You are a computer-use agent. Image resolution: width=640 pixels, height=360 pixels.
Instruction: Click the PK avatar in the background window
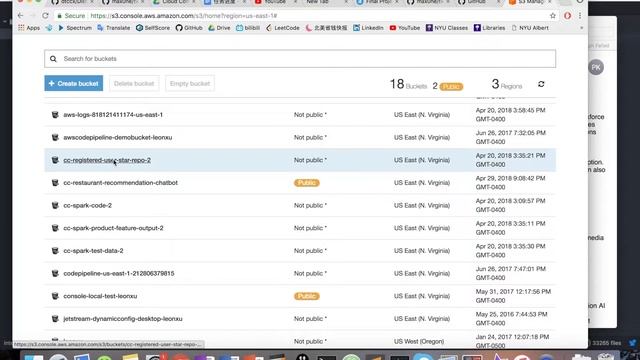[x=596, y=67]
